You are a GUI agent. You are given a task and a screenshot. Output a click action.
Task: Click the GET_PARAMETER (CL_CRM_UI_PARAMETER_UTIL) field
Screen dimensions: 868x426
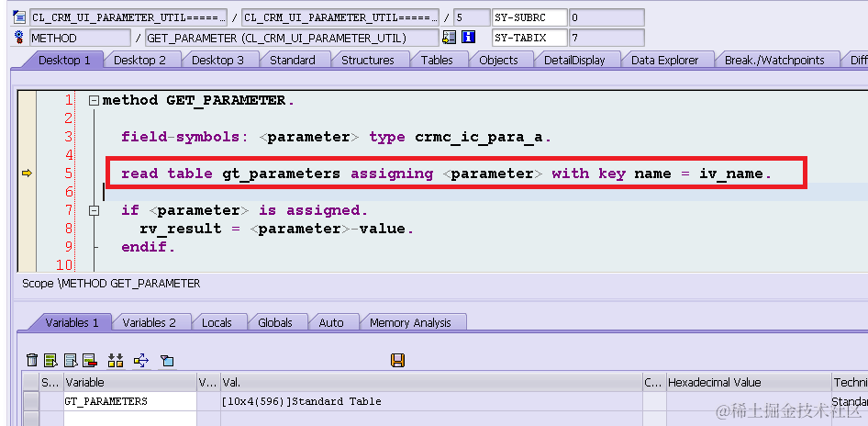tap(292, 38)
